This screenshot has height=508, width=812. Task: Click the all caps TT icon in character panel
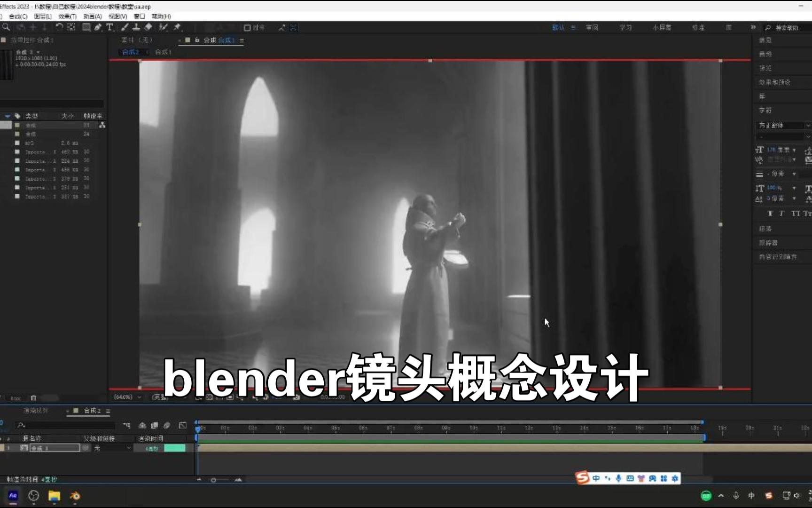click(796, 213)
